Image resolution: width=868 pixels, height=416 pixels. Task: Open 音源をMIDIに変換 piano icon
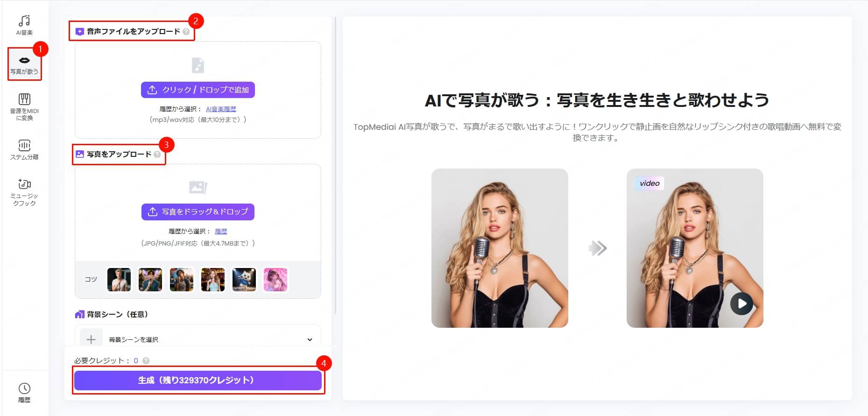(x=24, y=99)
